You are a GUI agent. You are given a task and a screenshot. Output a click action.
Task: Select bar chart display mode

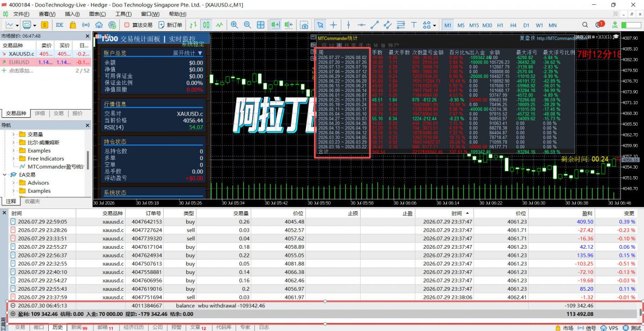[x=194, y=25]
